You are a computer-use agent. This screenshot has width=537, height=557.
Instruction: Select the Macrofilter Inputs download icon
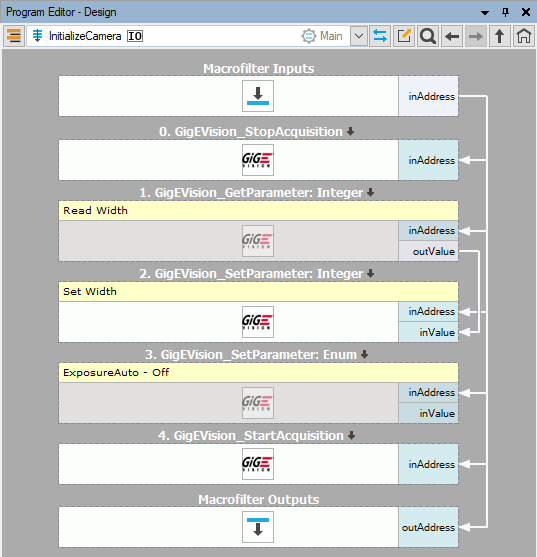pyautogui.click(x=258, y=96)
